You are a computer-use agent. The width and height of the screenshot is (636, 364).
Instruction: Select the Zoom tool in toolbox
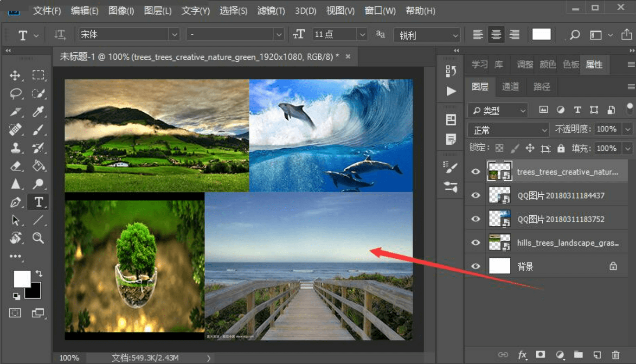(x=38, y=238)
